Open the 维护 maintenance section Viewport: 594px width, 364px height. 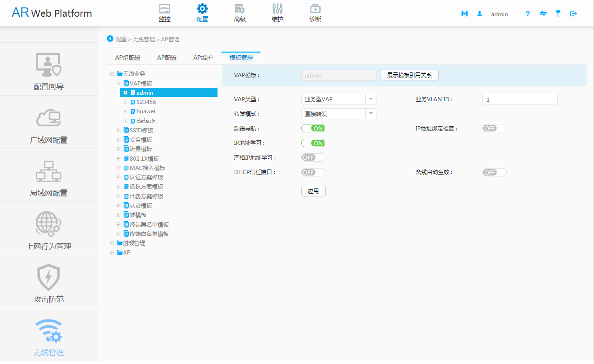pyautogui.click(x=277, y=13)
